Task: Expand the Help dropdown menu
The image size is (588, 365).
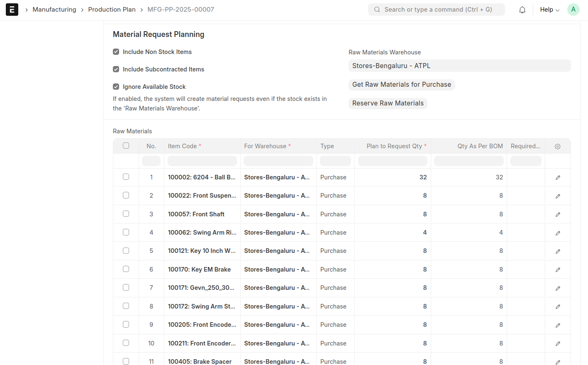Action: (549, 10)
